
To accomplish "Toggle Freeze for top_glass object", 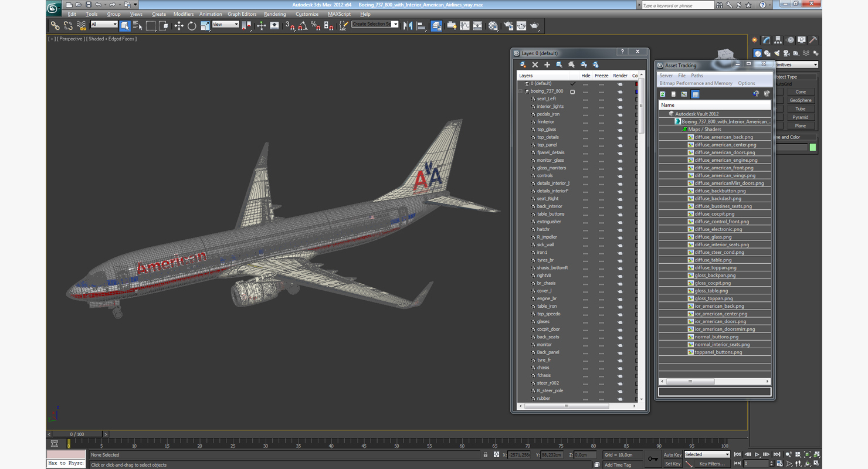I will pyautogui.click(x=601, y=130).
